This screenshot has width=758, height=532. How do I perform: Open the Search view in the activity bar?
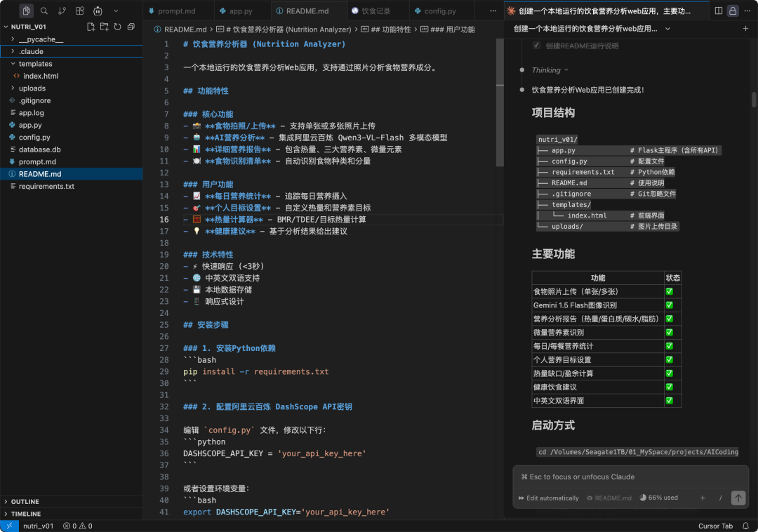[x=44, y=11]
